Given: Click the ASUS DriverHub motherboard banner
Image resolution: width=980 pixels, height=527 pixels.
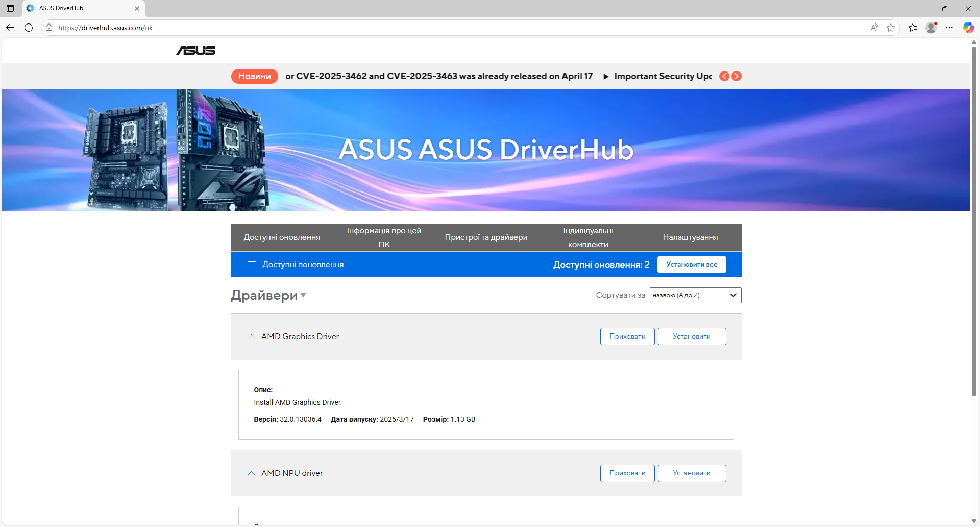Looking at the screenshot, I should click(x=486, y=150).
